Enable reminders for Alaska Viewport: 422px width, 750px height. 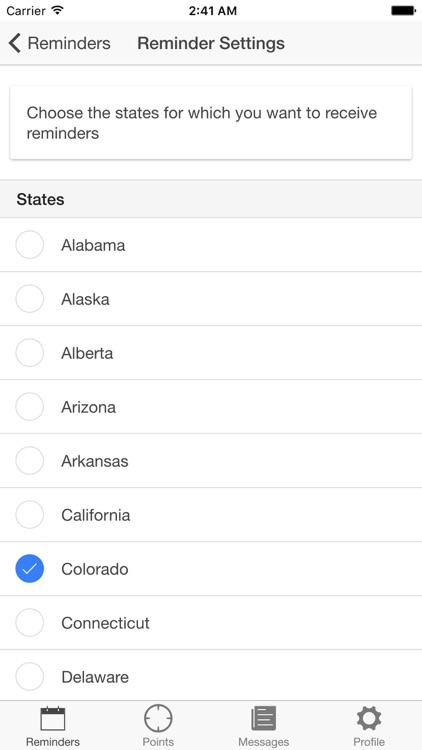pyautogui.click(x=30, y=298)
